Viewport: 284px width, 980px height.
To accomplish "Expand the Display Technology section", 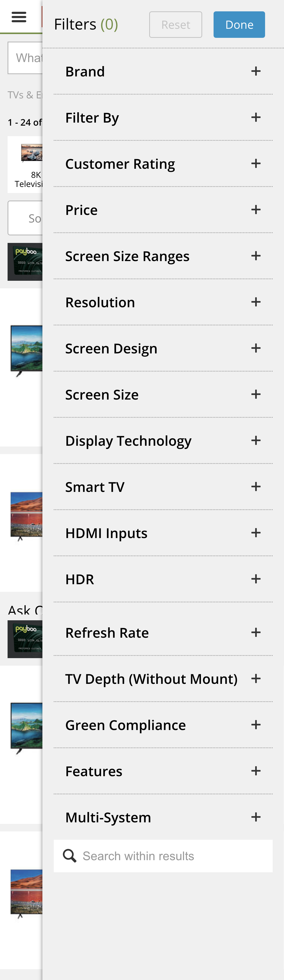I will pyautogui.click(x=256, y=440).
